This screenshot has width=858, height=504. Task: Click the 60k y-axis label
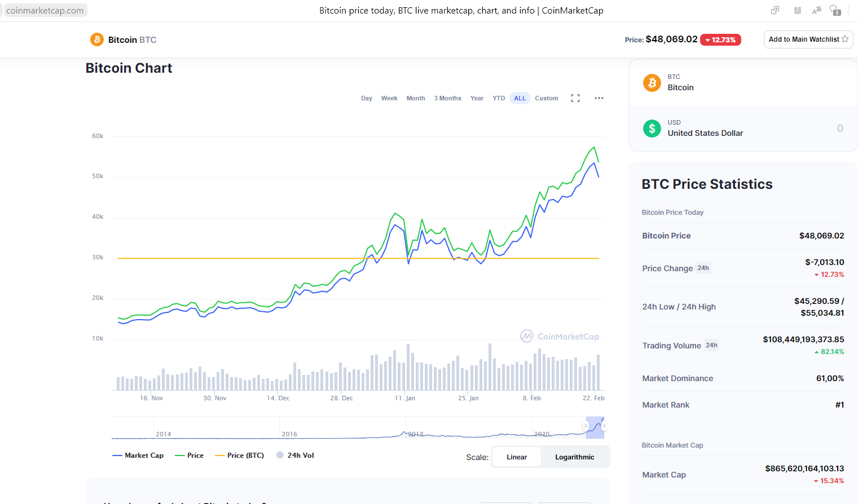pyautogui.click(x=98, y=136)
